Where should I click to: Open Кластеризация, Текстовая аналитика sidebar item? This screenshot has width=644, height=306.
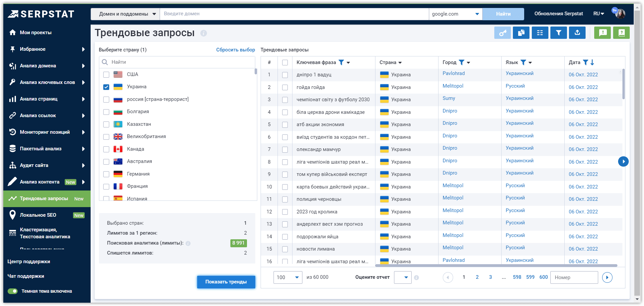pos(47,233)
